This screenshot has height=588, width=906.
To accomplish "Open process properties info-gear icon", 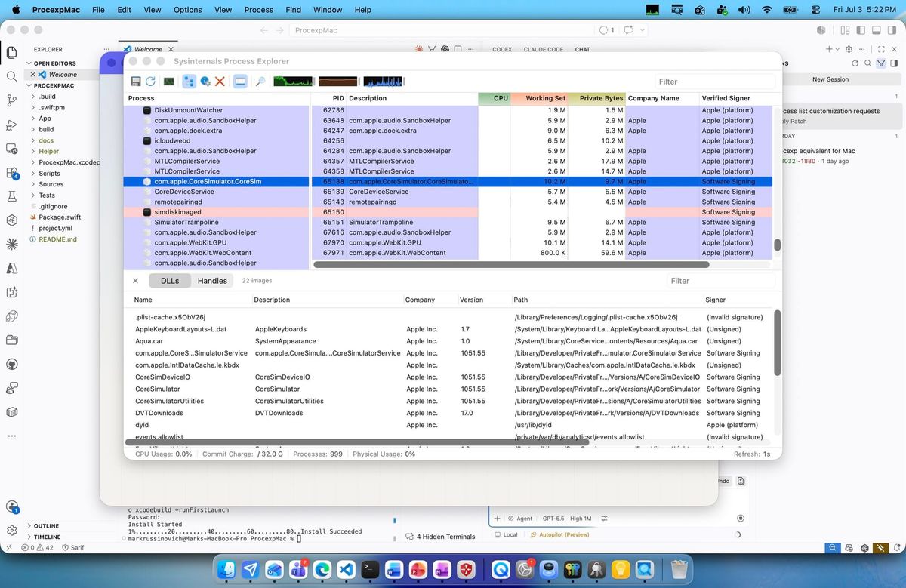I will click(x=205, y=82).
